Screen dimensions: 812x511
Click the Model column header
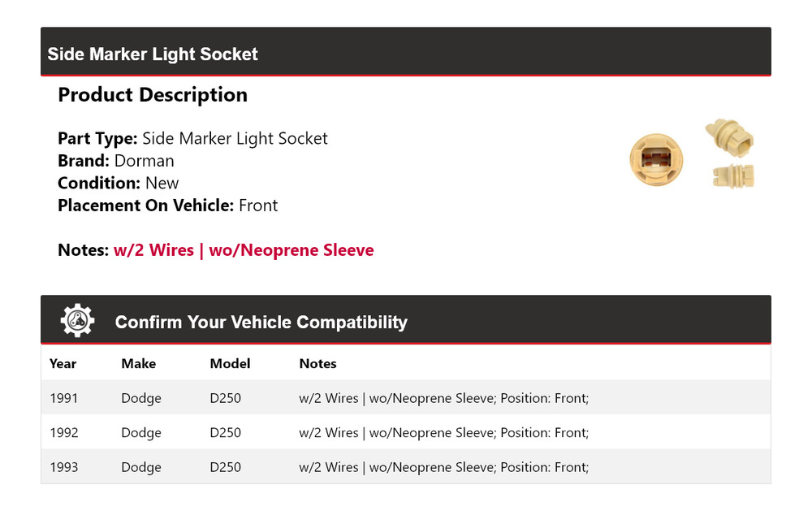(230, 363)
